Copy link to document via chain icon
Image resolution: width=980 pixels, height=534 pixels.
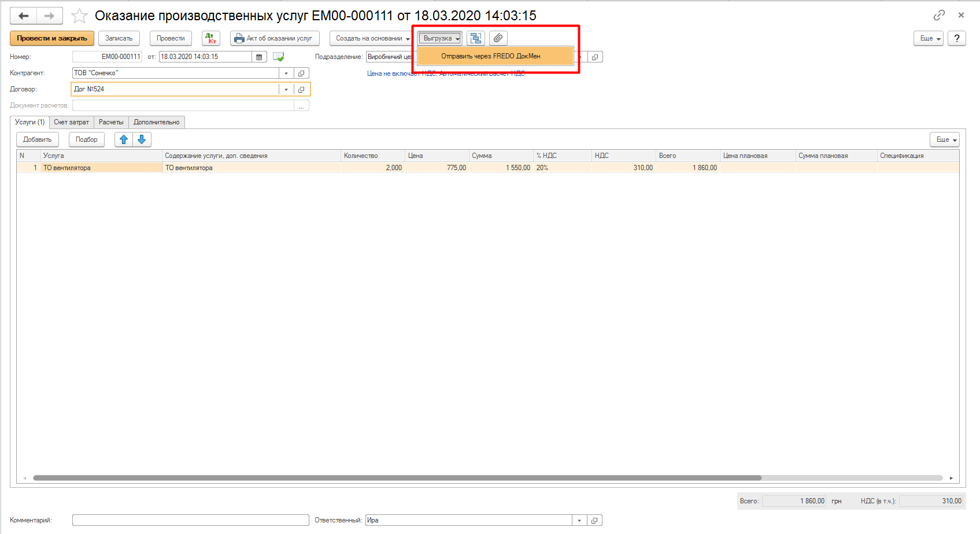click(939, 15)
